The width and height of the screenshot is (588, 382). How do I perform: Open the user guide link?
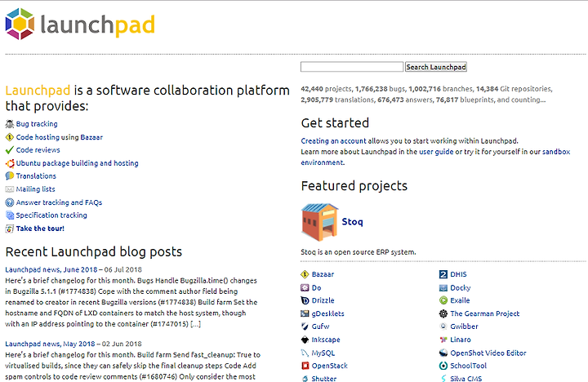coord(436,152)
